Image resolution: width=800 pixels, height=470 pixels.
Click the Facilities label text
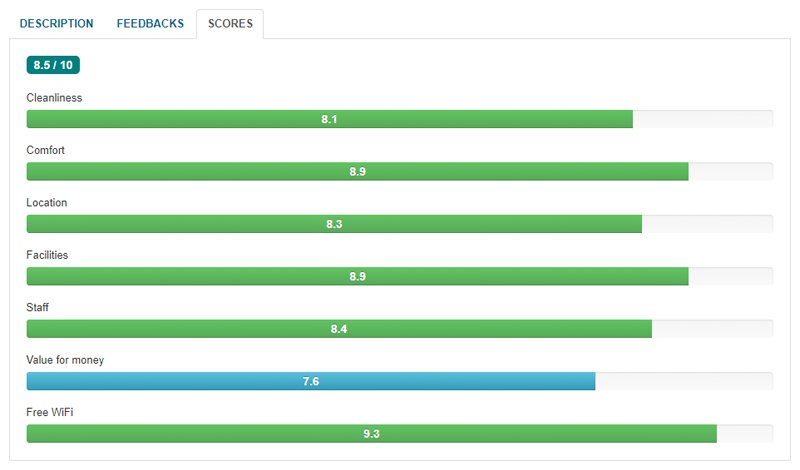point(47,255)
